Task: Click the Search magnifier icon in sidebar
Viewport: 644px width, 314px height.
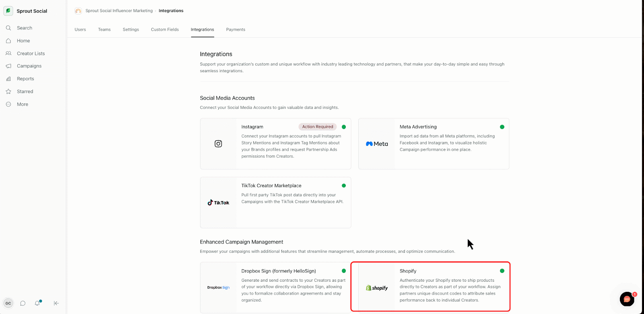Action: (x=8, y=28)
